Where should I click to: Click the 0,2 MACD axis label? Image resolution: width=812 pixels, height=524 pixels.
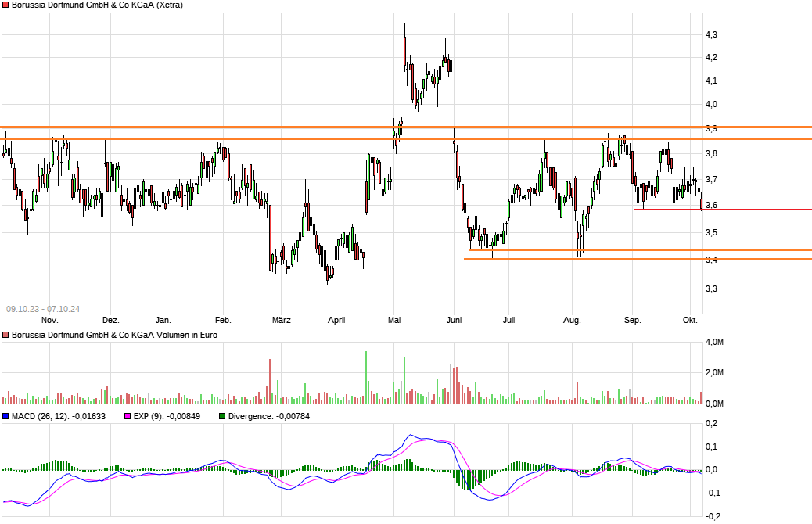click(712, 424)
